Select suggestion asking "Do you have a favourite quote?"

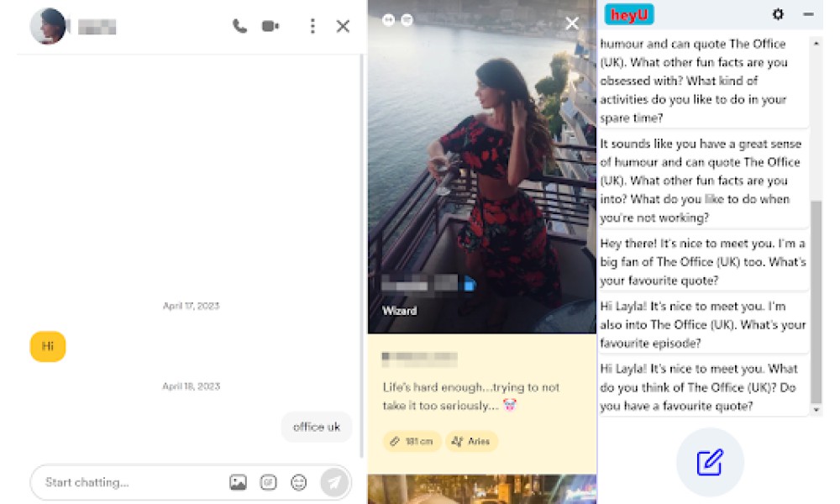pos(703,387)
